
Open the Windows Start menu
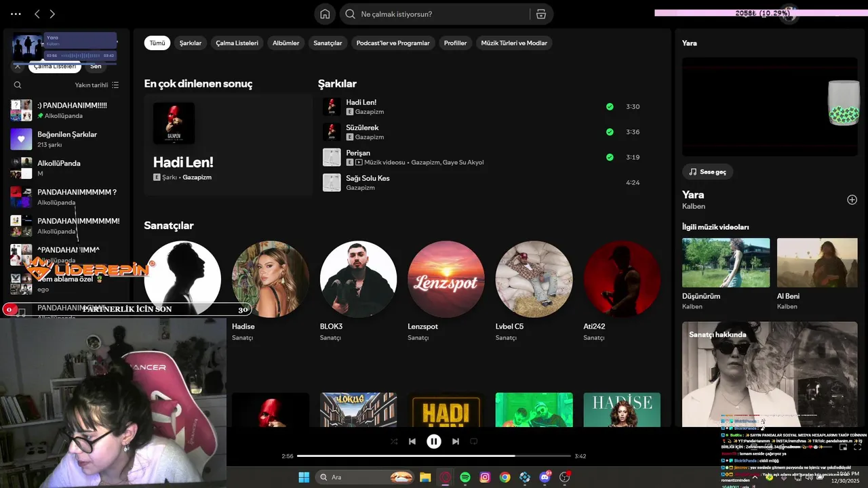[x=304, y=477]
